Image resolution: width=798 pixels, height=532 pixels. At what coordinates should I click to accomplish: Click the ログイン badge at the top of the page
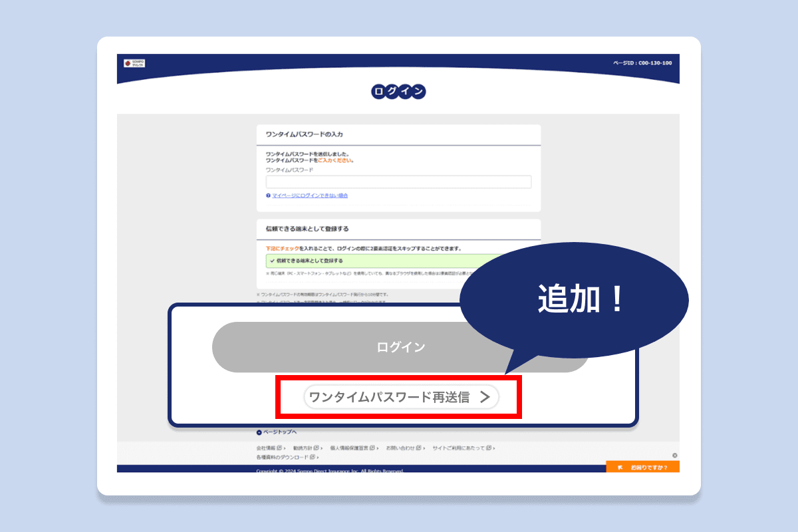pos(399,92)
